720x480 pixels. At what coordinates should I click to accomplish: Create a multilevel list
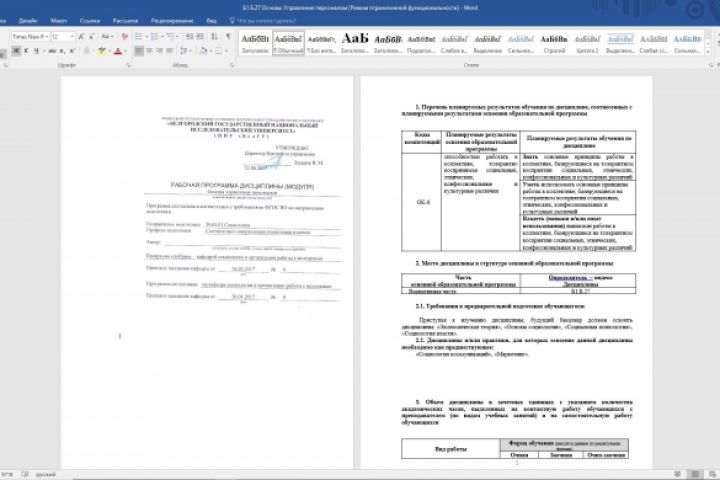(170, 36)
